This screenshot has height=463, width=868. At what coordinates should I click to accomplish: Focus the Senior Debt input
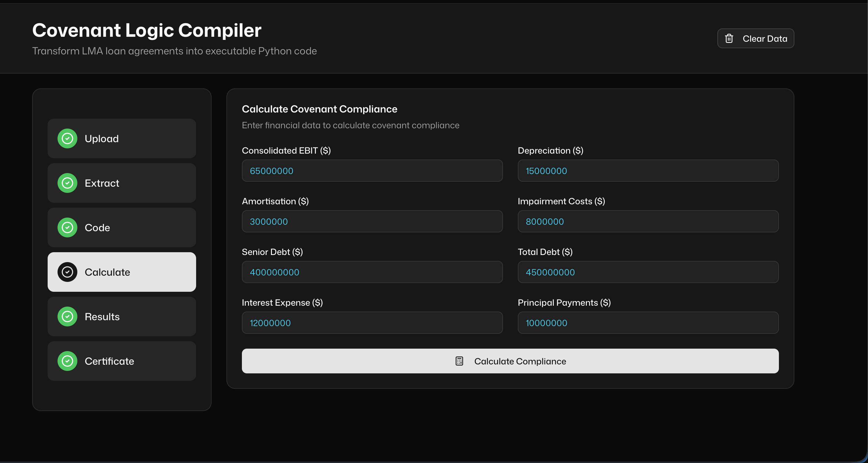click(372, 272)
